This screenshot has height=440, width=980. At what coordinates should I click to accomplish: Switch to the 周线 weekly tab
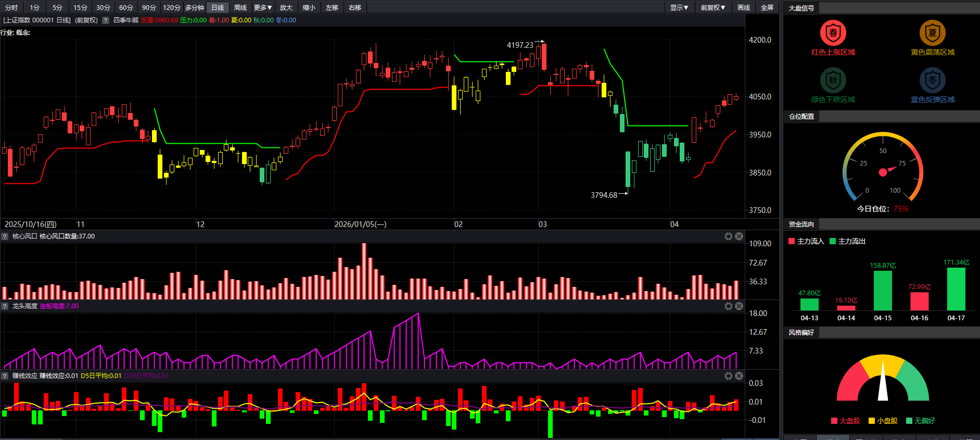240,7
